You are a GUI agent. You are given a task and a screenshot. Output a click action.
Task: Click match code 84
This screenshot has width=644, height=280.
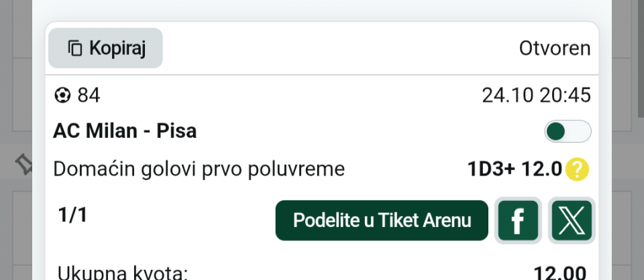89,96
